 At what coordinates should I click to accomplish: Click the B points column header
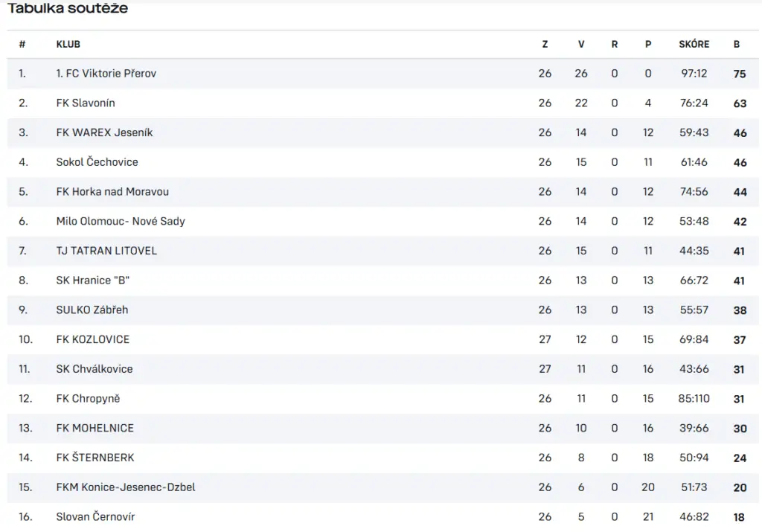pyautogui.click(x=737, y=44)
